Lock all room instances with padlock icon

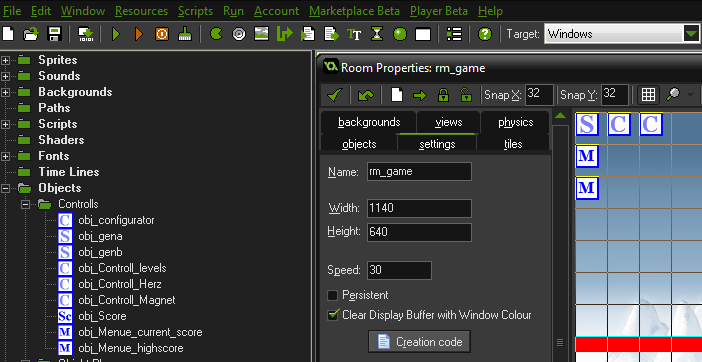point(443,95)
